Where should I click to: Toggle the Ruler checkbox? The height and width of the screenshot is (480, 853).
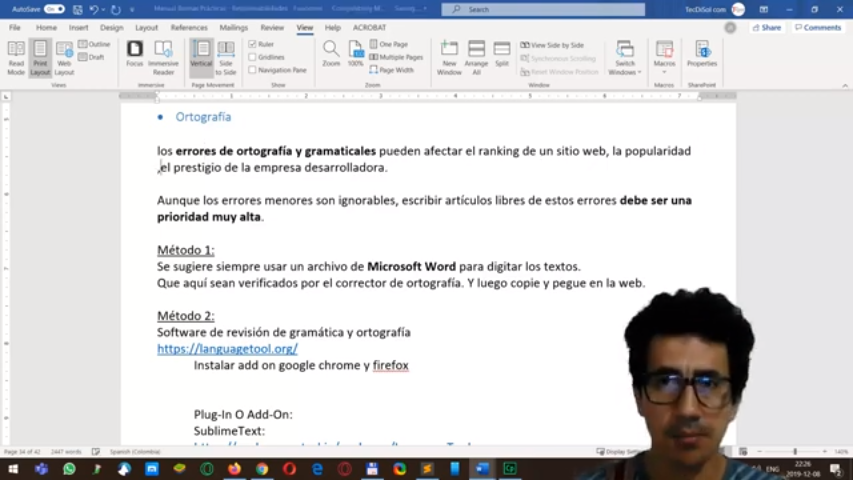[x=252, y=44]
